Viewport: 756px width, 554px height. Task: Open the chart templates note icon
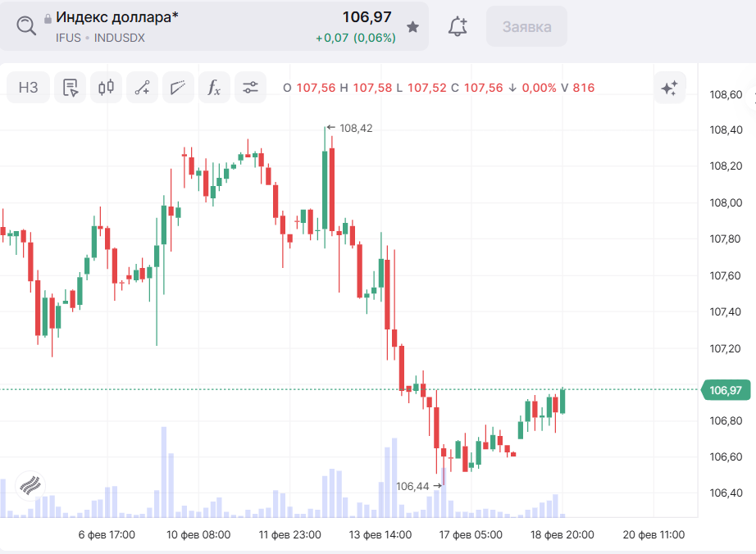click(71, 88)
